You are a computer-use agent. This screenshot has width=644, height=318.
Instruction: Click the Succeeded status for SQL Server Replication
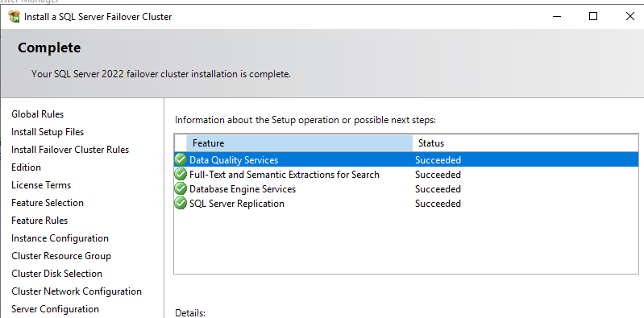click(438, 204)
